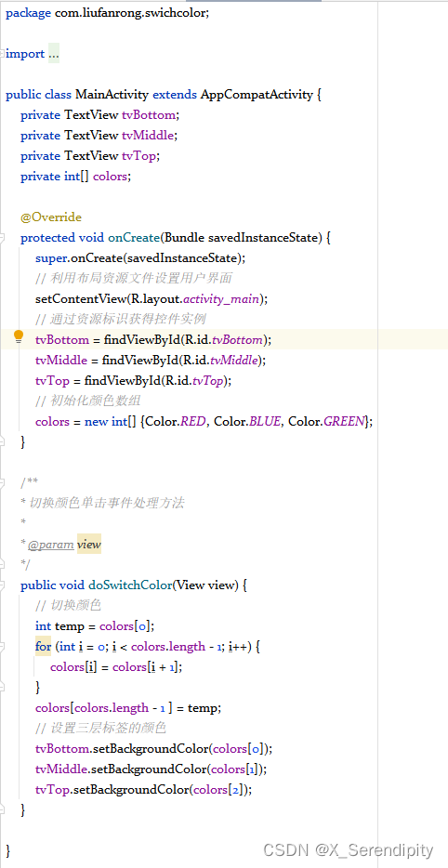448x868 pixels.
Task: Click 'activity_main' layout reference
Action: [220, 299]
